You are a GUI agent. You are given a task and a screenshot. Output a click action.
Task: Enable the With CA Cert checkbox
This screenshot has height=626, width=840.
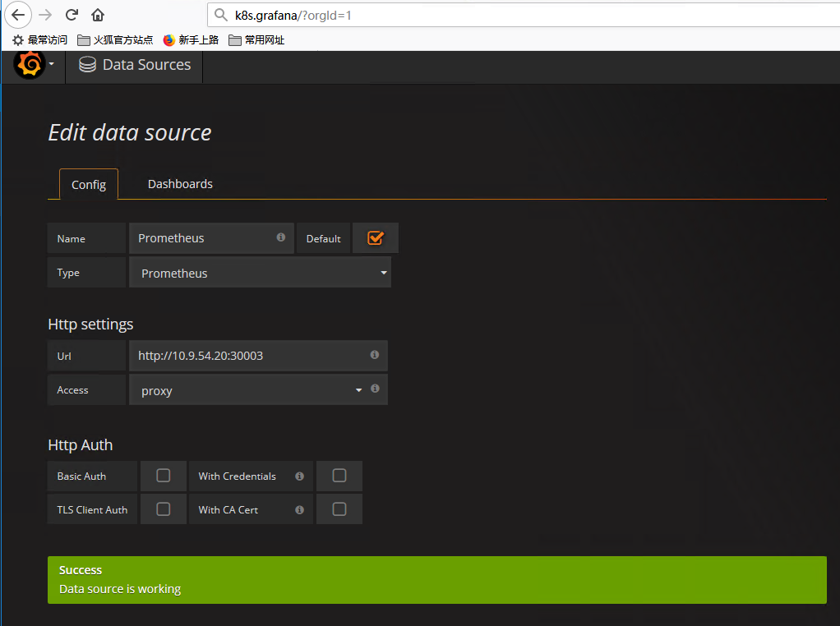tap(339, 509)
